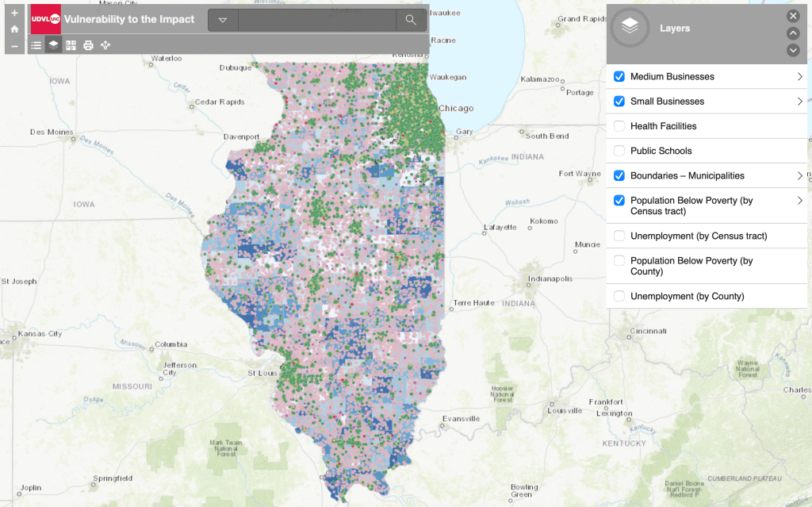Toggle the Layers tool in the toolbar
Screen dimensions: 812x507
point(53,45)
